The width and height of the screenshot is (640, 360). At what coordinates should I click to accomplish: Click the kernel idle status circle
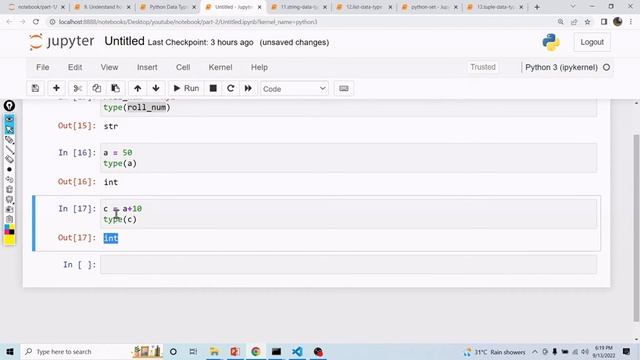(x=607, y=67)
